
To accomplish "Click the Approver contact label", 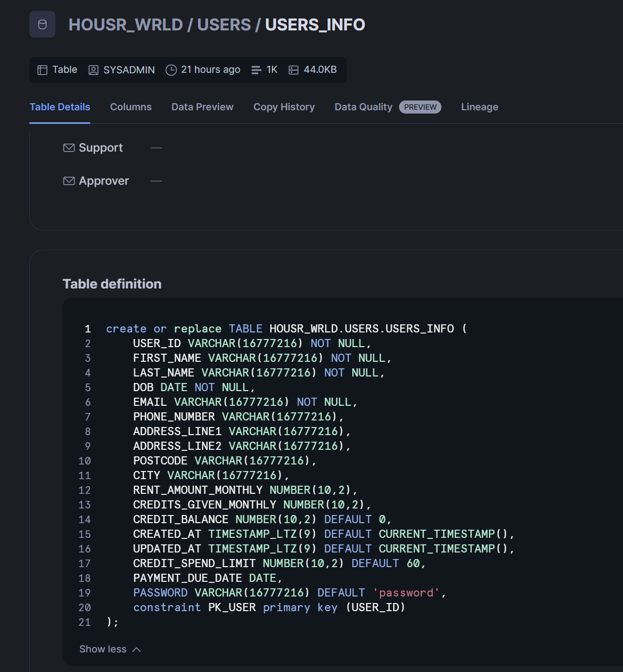I will pos(104,181).
